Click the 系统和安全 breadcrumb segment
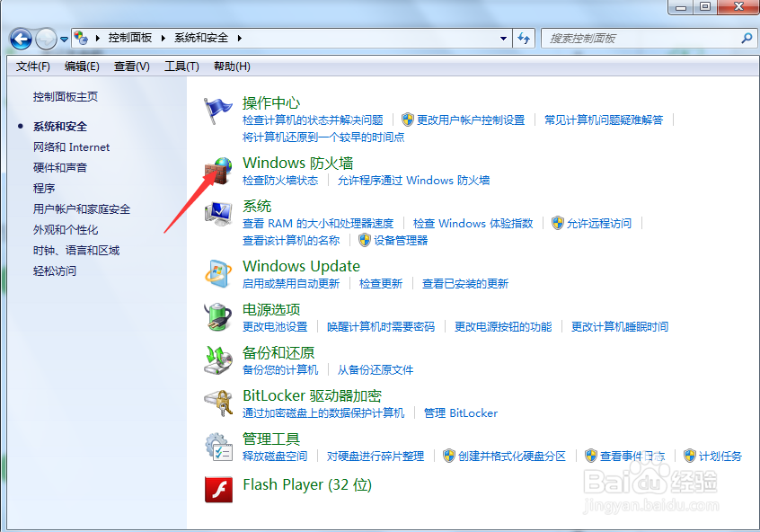This screenshot has height=532, width=760. (x=201, y=38)
